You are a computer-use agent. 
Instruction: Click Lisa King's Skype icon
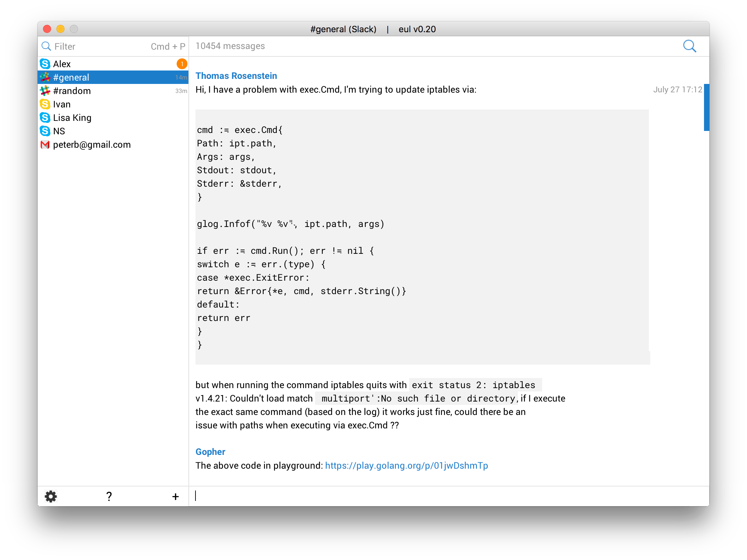click(45, 118)
